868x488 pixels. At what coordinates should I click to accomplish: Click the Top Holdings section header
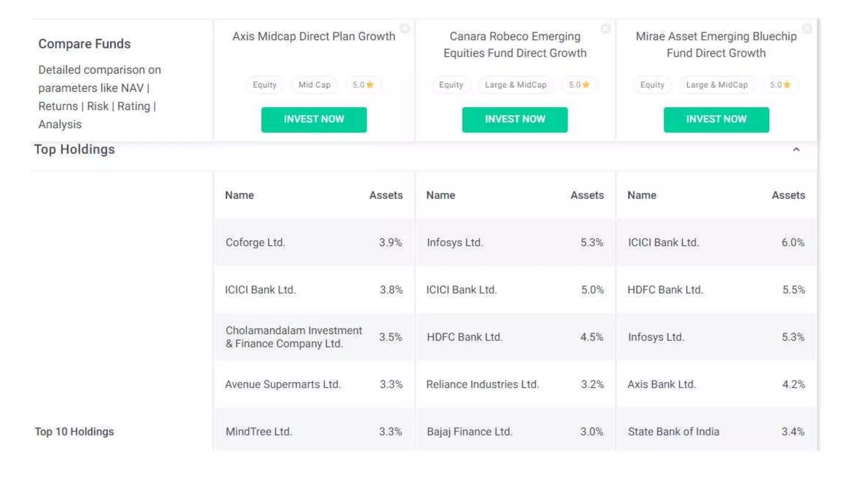tap(75, 150)
